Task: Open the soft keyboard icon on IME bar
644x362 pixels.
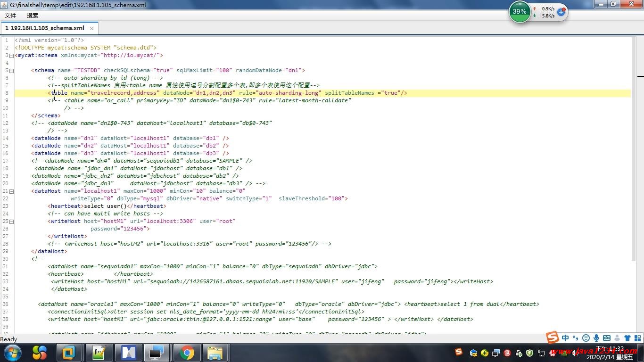Action: coord(607,338)
